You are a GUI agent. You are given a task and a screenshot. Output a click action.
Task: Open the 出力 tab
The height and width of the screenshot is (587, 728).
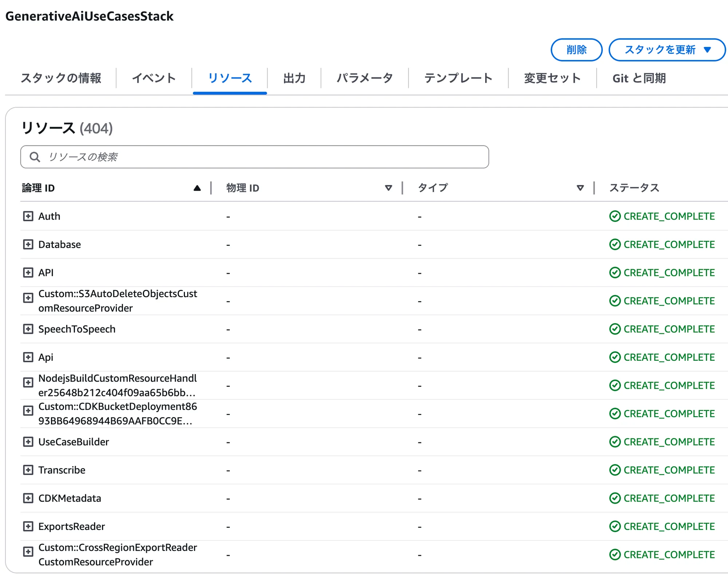(294, 78)
